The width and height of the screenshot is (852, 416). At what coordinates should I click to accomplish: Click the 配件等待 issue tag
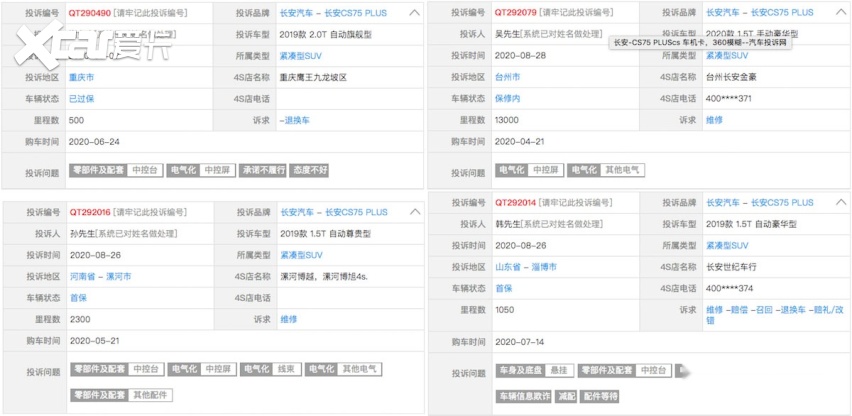(x=600, y=396)
